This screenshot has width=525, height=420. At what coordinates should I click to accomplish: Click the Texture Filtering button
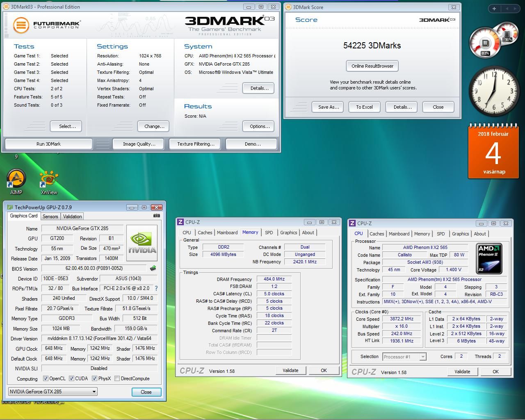196,144
